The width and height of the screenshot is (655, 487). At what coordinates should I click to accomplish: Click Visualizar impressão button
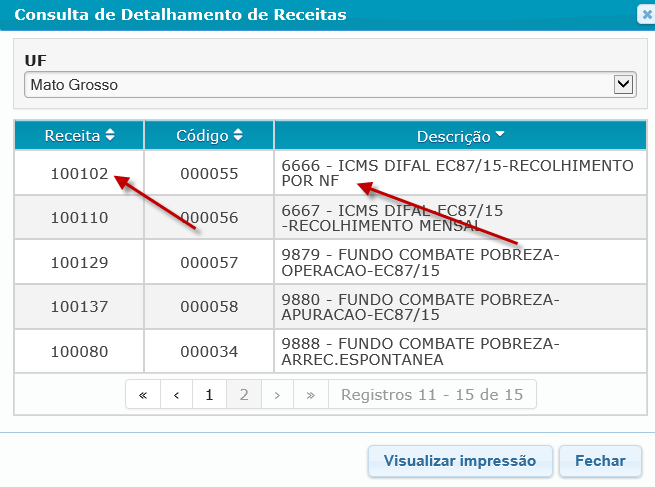460,461
